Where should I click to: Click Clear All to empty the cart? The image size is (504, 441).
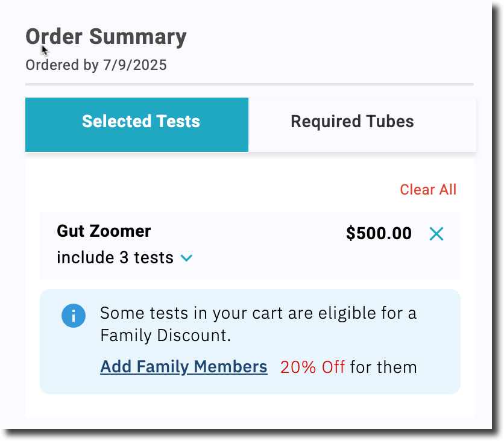[x=428, y=190]
